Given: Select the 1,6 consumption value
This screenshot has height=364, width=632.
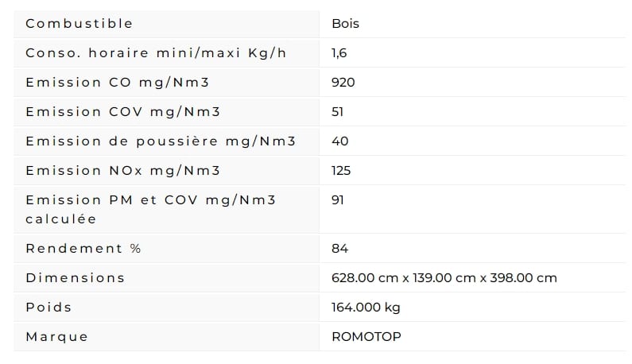Looking at the screenshot, I should [339, 52].
